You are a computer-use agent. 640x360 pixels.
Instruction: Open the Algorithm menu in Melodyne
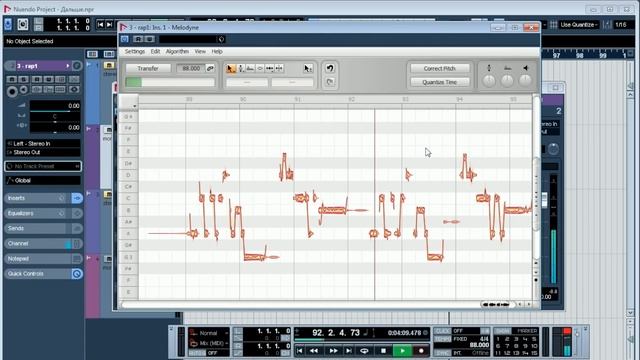(177, 51)
